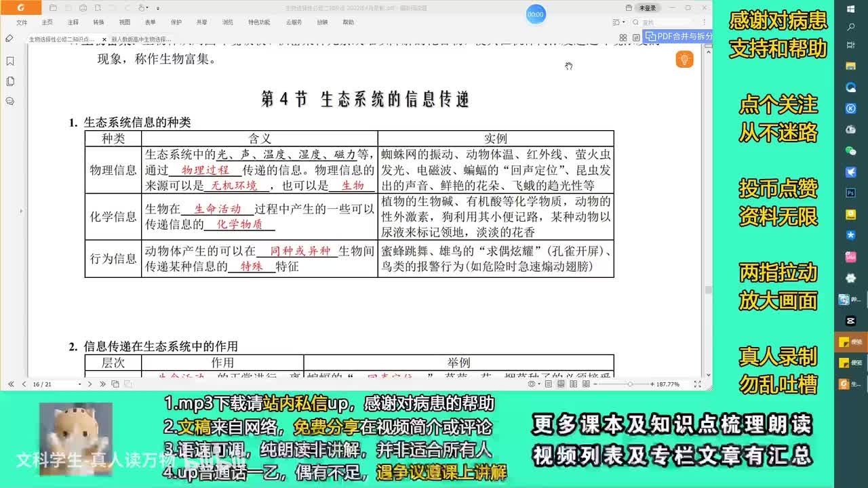Open the Photoshop taskbar icon
This screenshot has width=868, height=488.
tap(851, 192)
